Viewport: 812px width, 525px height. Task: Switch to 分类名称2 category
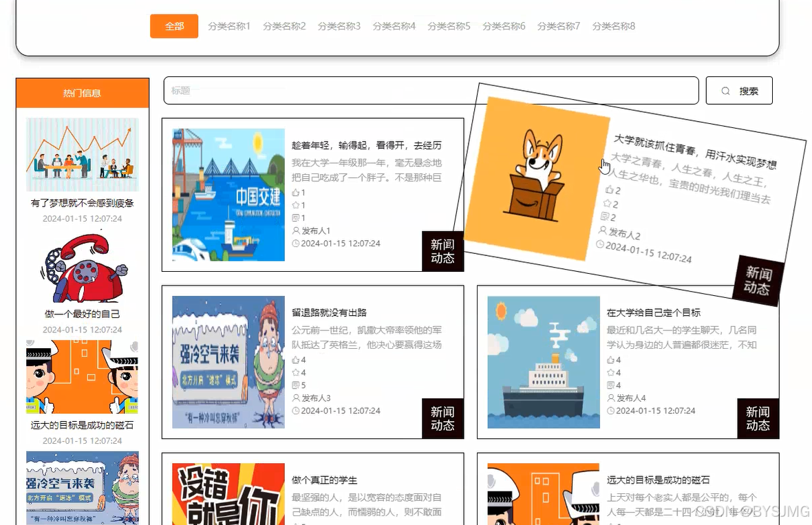click(x=284, y=26)
